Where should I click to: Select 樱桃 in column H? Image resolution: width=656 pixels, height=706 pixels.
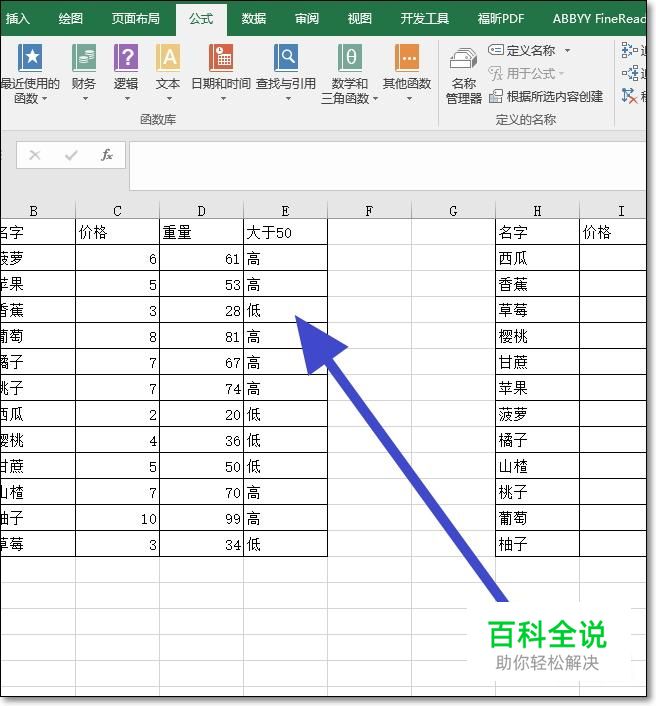pyautogui.click(x=537, y=336)
